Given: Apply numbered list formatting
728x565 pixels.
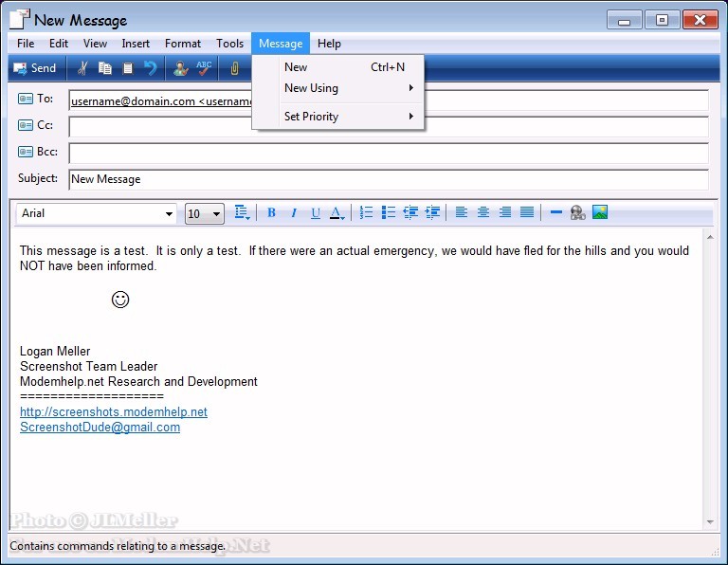Looking at the screenshot, I should coord(366,212).
